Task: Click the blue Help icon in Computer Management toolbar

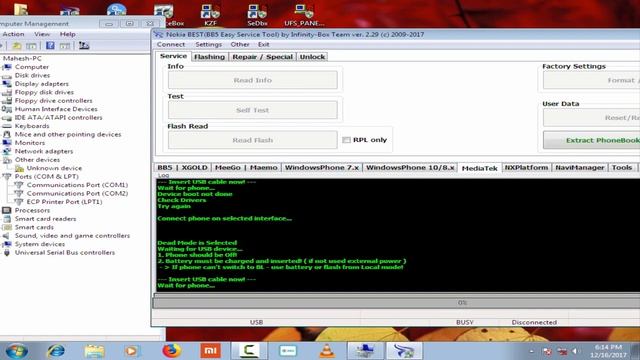Action: pyautogui.click(x=50, y=45)
